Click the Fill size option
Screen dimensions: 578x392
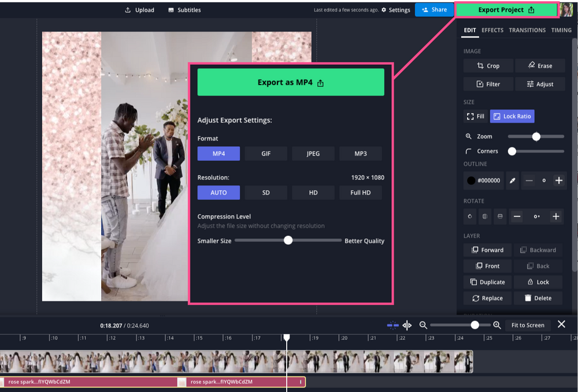click(x=475, y=116)
